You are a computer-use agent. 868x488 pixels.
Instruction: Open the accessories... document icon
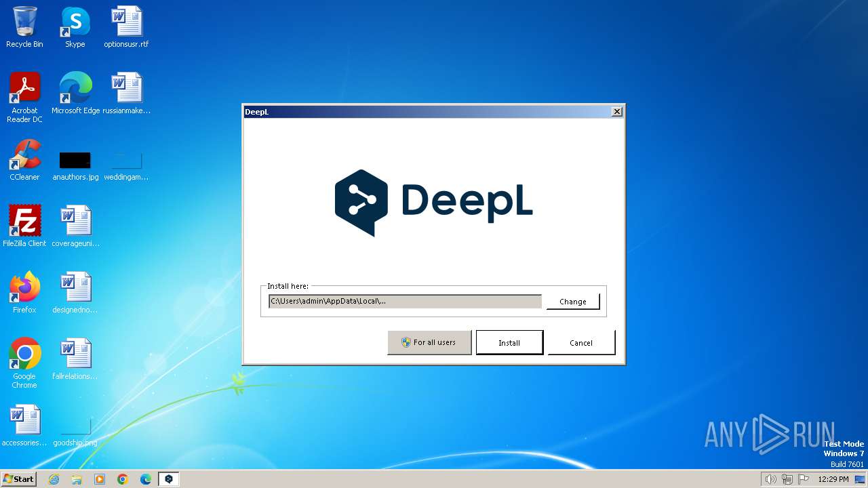point(24,426)
